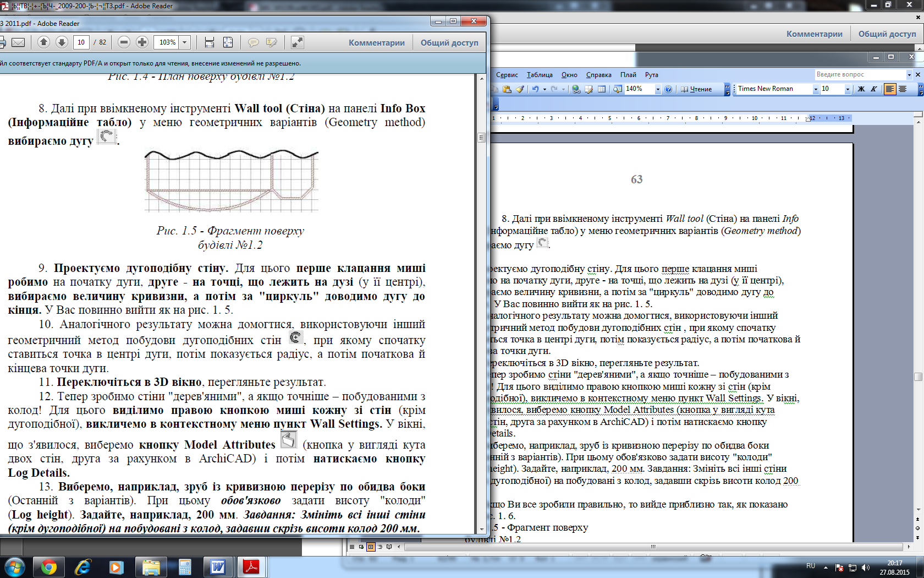Viewport: 924px width, 578px height.
Task: Switch to Adobe Reader taskbar button
Action: (251, 567)
